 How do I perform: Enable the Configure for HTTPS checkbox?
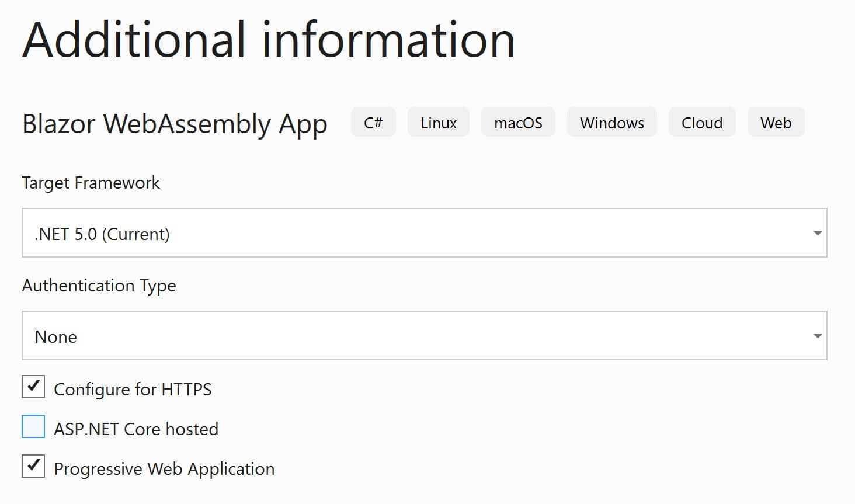coord(33,387)
